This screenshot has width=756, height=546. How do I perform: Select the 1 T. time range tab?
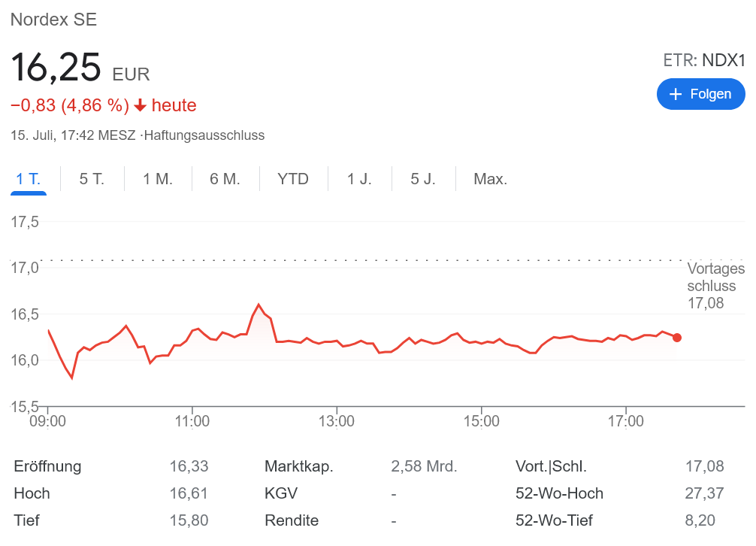point(29,180)
